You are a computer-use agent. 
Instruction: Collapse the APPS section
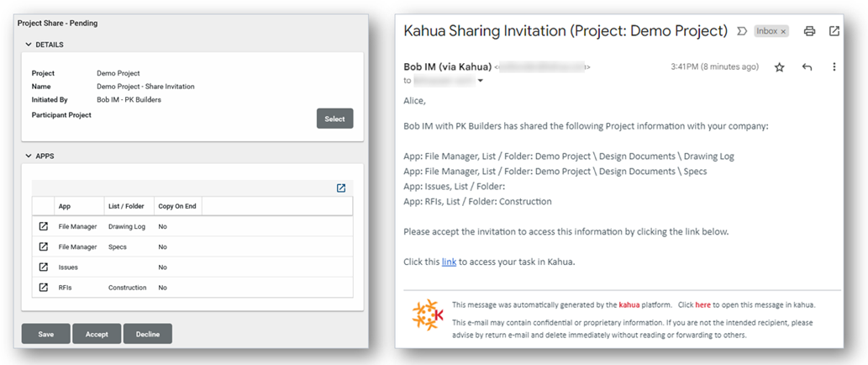[29, 156]
